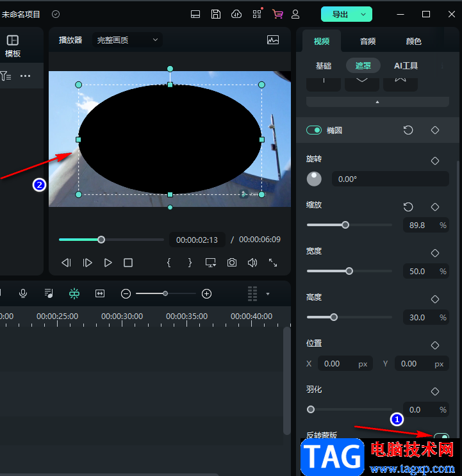
Task: Click the rotation dial knob
Action: [x=314, y=179]
